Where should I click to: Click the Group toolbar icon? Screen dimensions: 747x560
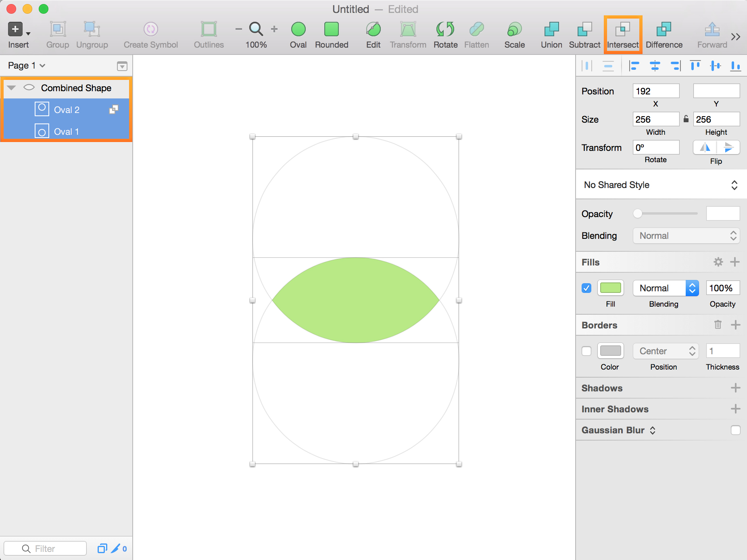[x=58, y=29]
